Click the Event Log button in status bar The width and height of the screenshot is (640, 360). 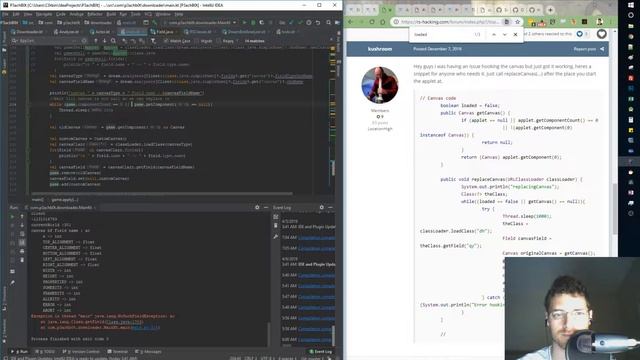point(321,351)
